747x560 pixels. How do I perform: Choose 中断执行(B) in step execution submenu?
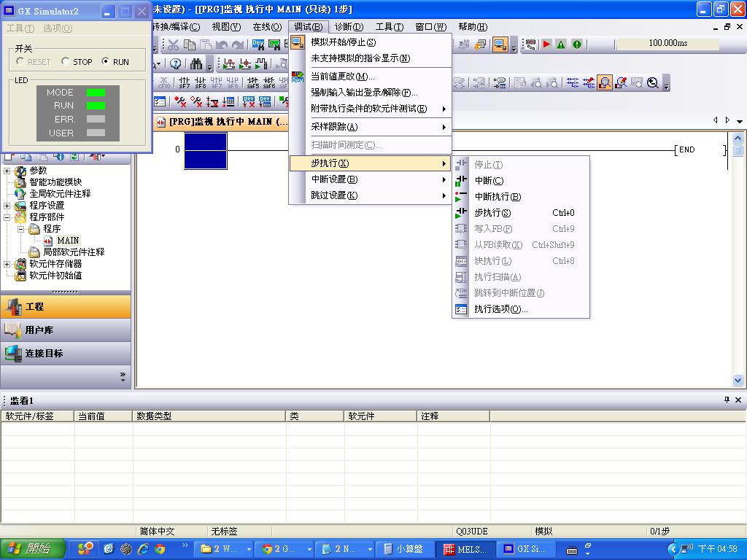(x=498, y=197)
